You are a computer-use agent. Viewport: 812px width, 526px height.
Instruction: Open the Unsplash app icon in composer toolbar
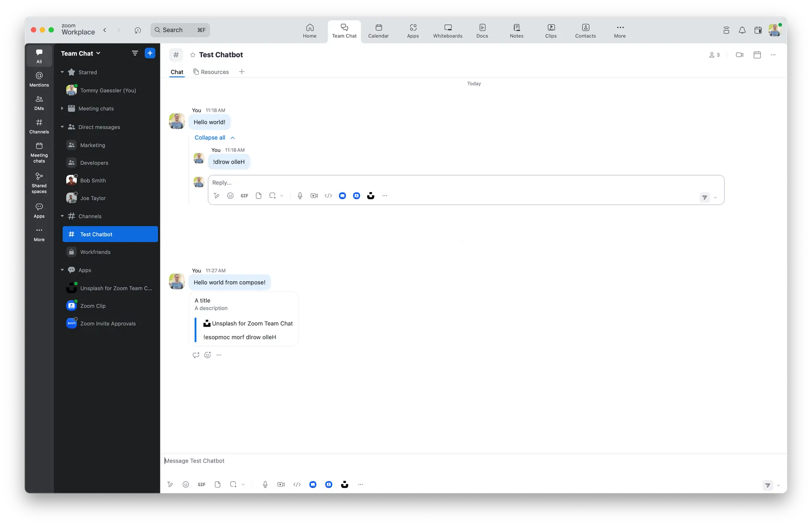click(x=345, y=485)
